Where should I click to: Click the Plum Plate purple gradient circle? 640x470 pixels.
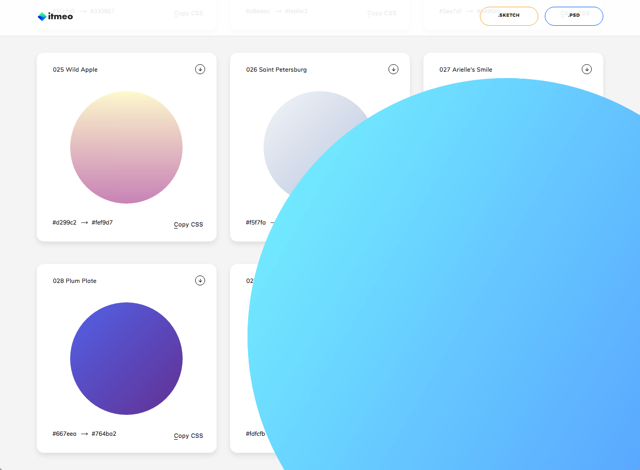coord(126,358)
